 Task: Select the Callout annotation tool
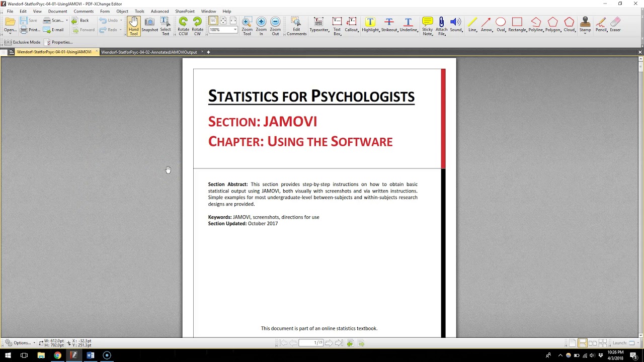[x=351, y=25]
